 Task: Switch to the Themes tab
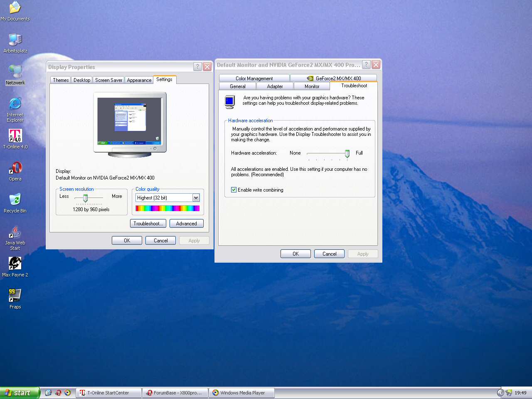click(x=61, y=80)
